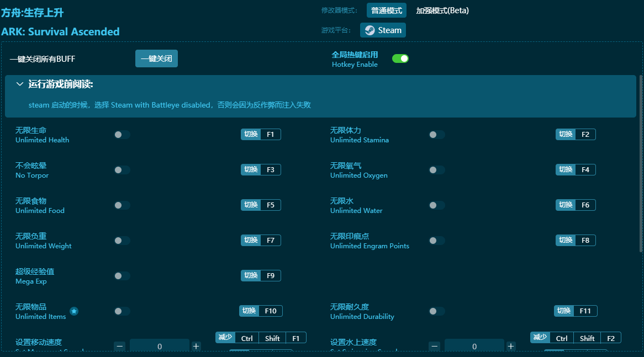Click the F9 hotkey button for Mega Exp
This screenshot has height=357, width=644.
tap(261, 275)
